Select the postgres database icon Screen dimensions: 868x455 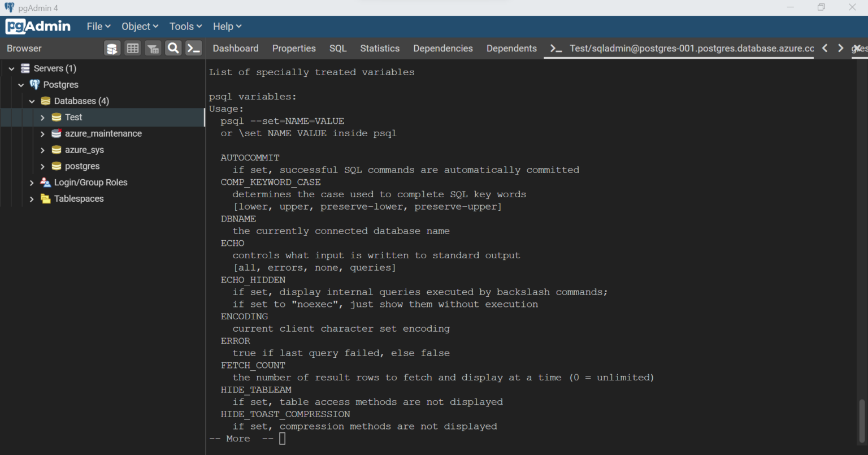tap(56, 166)
